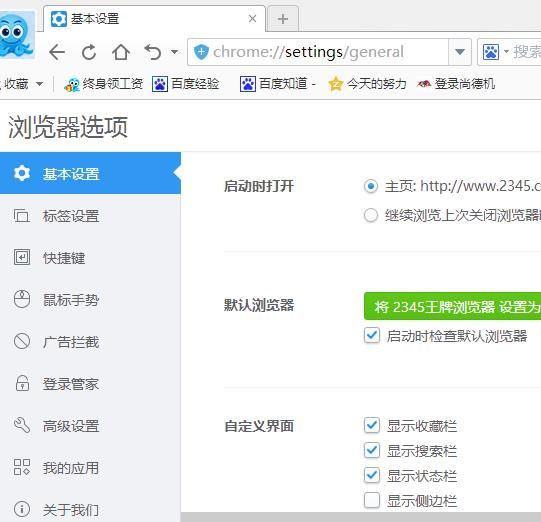Open a new tab with plus button

[x=283, y=19]
